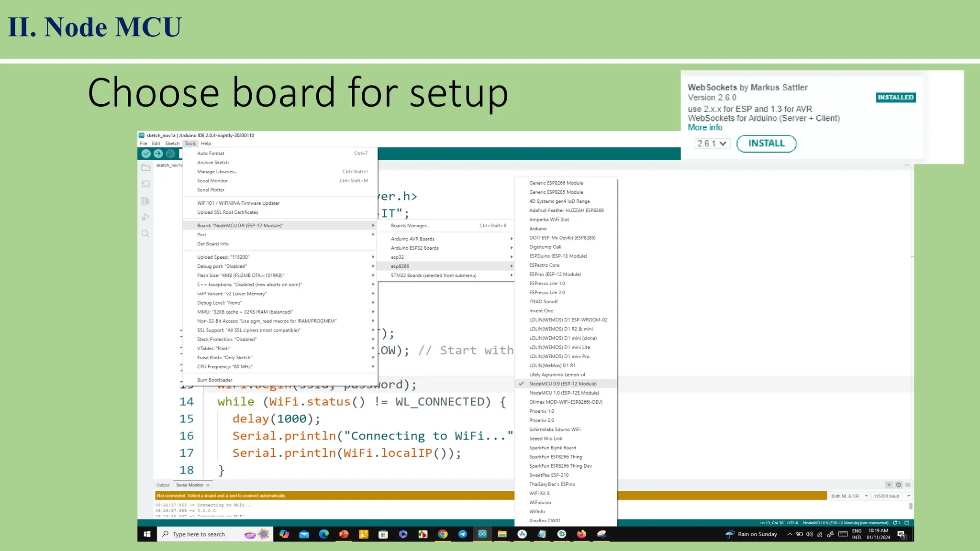Click the Rain on Sunday weather widget
Viewport: 980px width, 551px height.
tap(751, 534)
